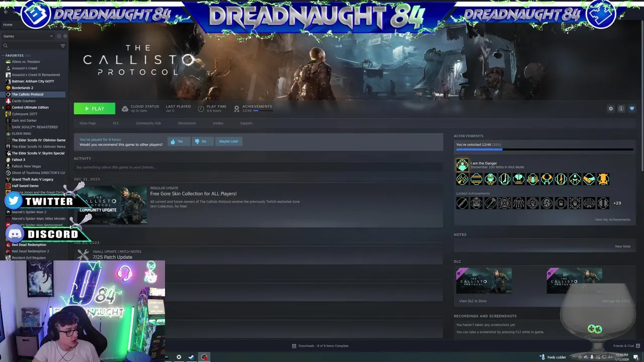Open the second DLC thumbnail
Image resolution: width=644 pixels, height=362 pixels.
575,281
